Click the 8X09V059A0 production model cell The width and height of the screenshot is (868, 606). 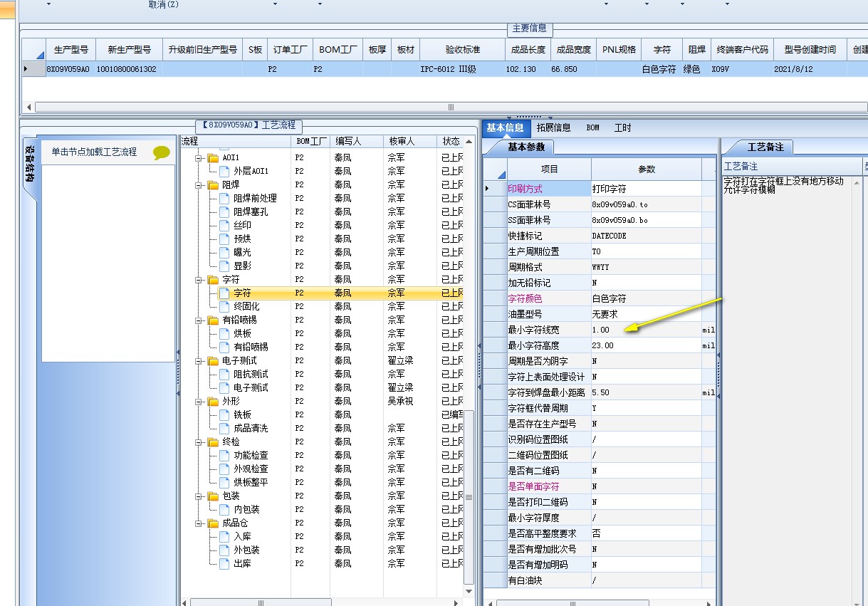click(x=68, y=69)
